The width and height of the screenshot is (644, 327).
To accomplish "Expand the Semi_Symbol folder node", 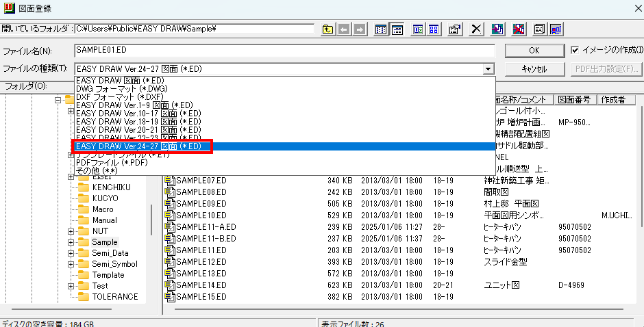I will point(71,264).
